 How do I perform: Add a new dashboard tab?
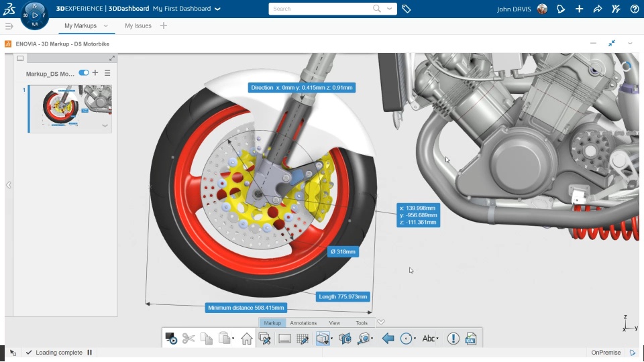click(x=164, y=26)
